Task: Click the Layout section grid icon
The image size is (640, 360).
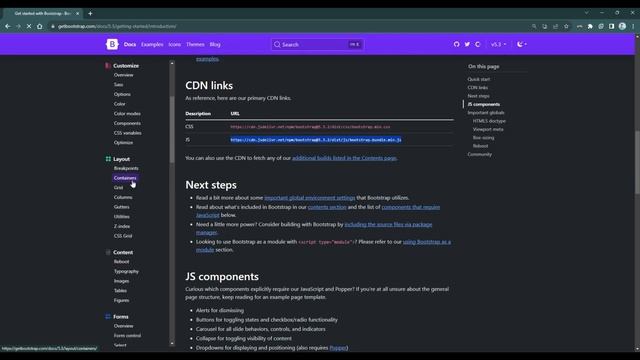Action: click(x=108, y=159)
